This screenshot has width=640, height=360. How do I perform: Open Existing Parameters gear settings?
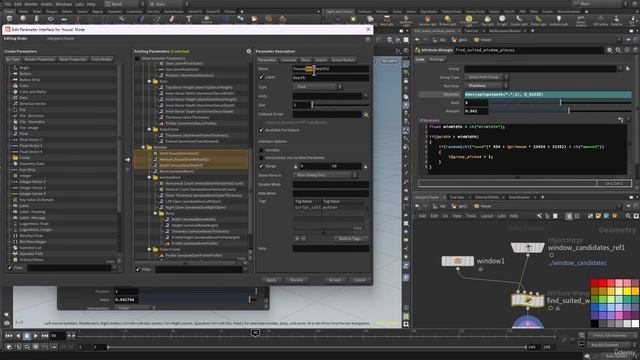pyautogui.click(x=249, y=51)
